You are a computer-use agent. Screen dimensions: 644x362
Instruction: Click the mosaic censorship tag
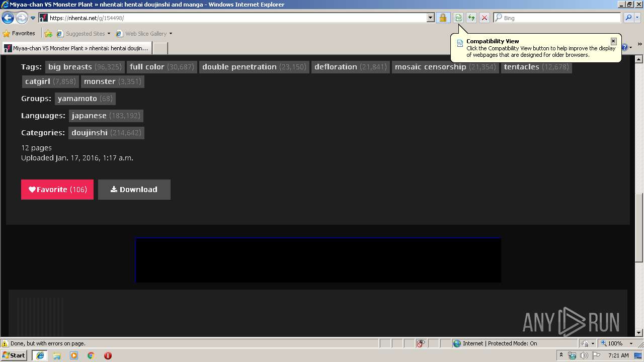click(x=445, y=67)
